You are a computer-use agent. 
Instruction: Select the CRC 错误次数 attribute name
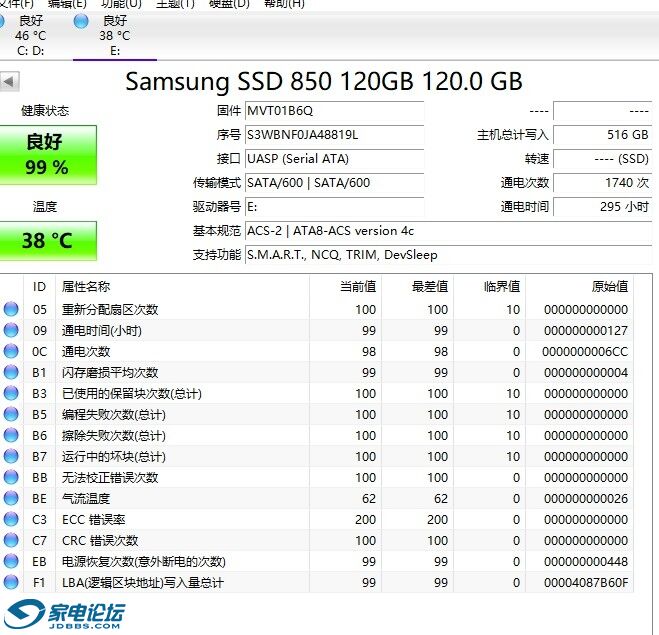click(100, 541)
